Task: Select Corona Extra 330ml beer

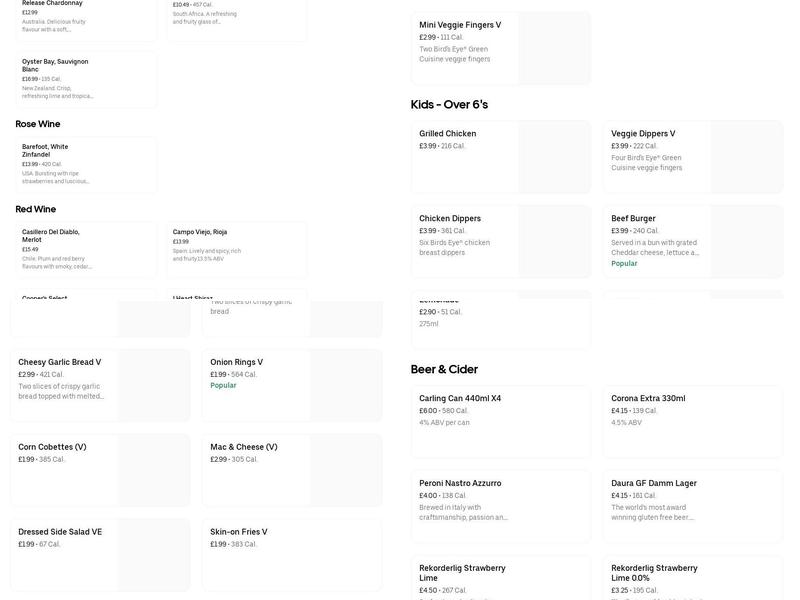Action: (693, 421)
